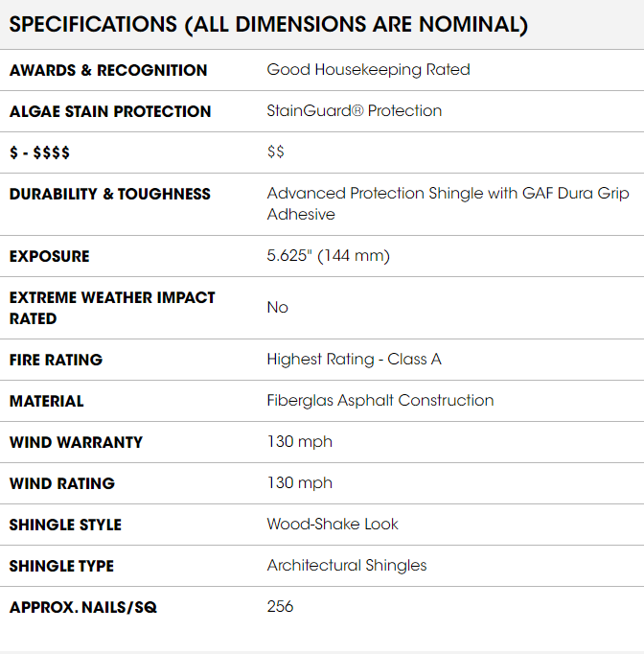Select the Awards & Recognition label
644x654 pixels.
[x=108, y=70]
